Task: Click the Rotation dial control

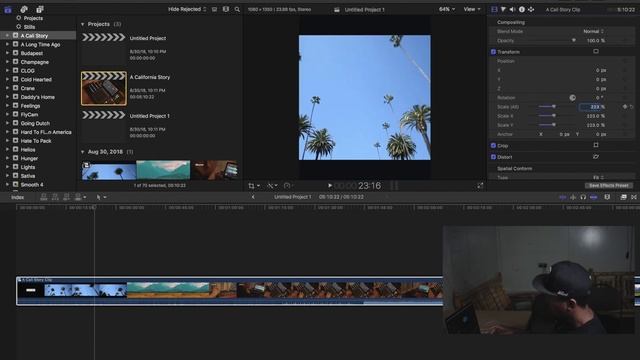Action: [x=572, y=98]
